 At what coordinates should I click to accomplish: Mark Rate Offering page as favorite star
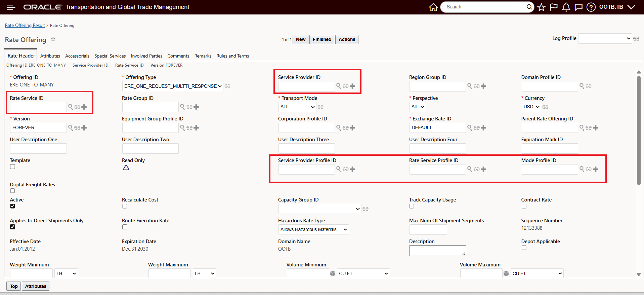53,39
